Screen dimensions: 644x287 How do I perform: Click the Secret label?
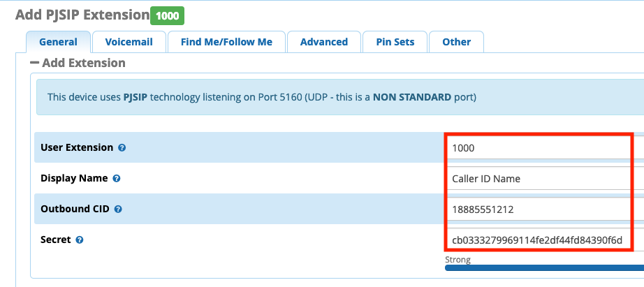point(56,240)
